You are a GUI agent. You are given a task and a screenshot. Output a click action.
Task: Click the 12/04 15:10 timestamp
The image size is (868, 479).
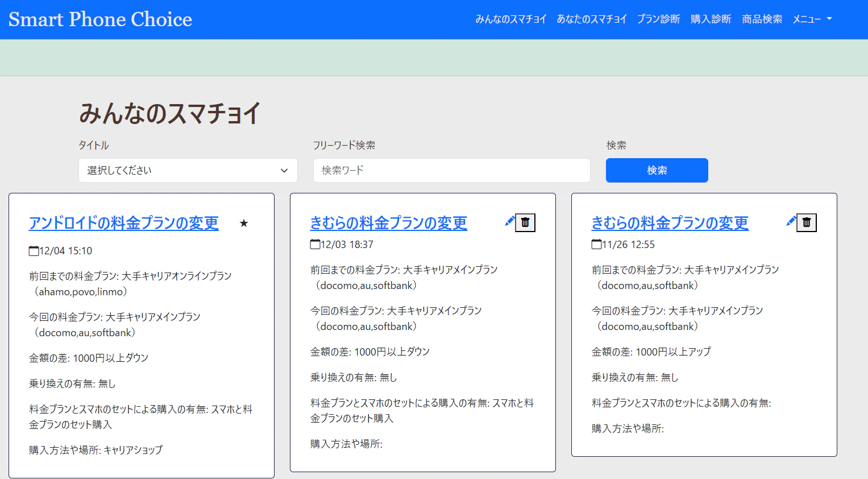(x=65, y=251)
